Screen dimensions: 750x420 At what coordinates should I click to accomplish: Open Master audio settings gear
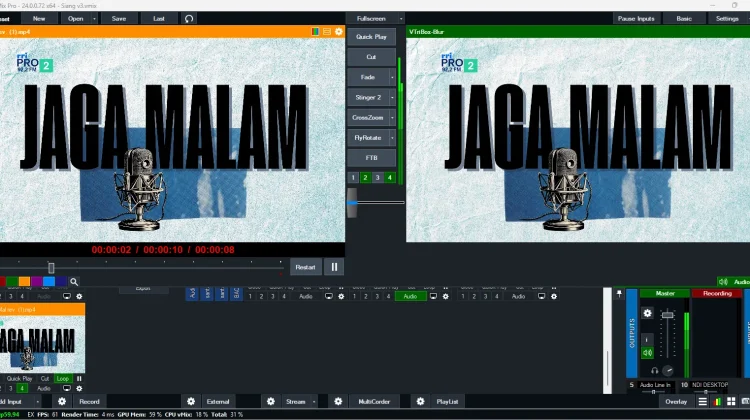point(647,313)
